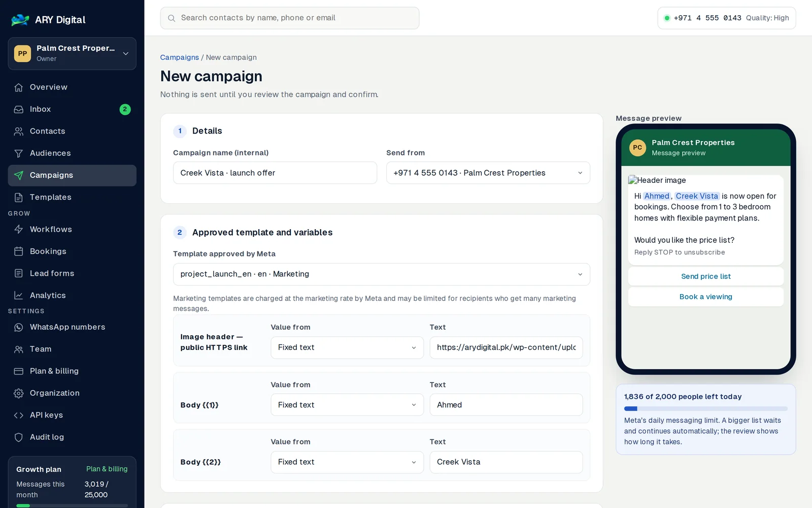Click the Campaigns paper plane icon
Image resolution: width=812 pixels, height=508 pixels.
click(19, 175)
